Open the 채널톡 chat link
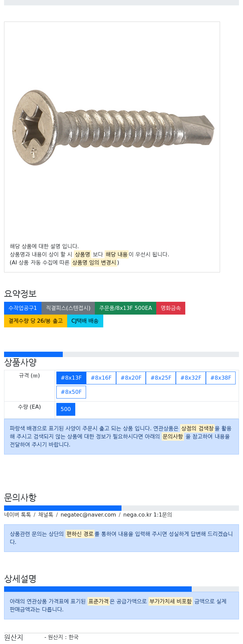 click(46, 515)
